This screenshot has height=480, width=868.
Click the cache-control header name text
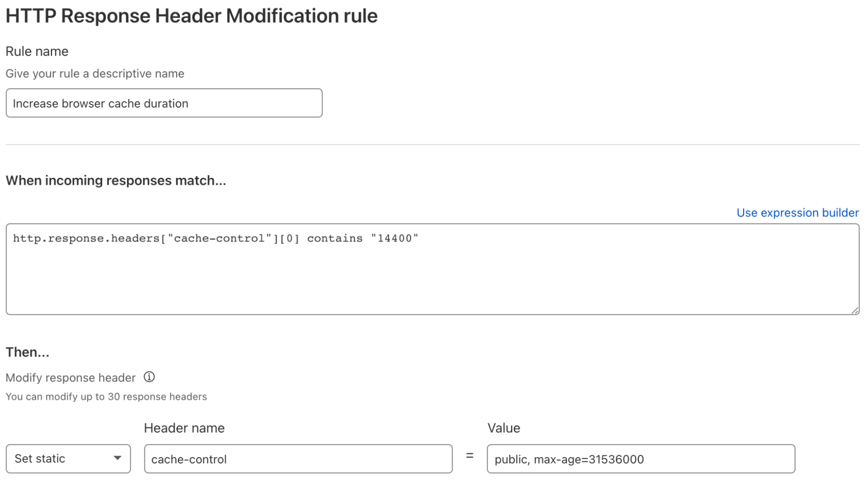[189, 459]
